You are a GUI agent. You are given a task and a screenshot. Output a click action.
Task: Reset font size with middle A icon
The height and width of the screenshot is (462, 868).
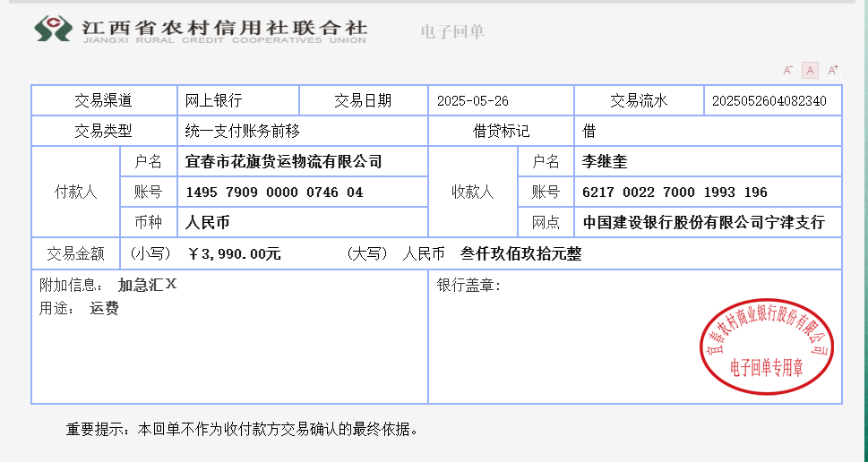click(810, 70)
